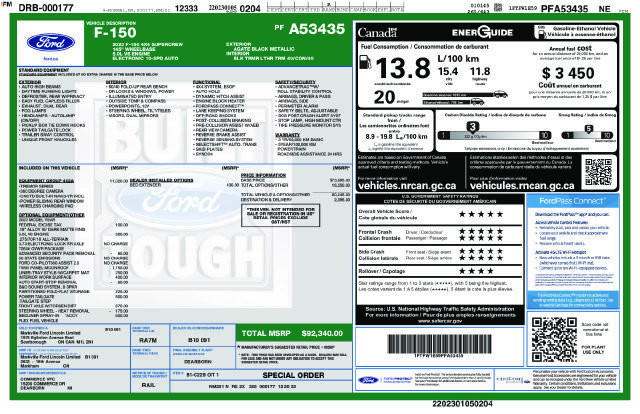Open the ford.ca link under the logo

pos(51,59)
